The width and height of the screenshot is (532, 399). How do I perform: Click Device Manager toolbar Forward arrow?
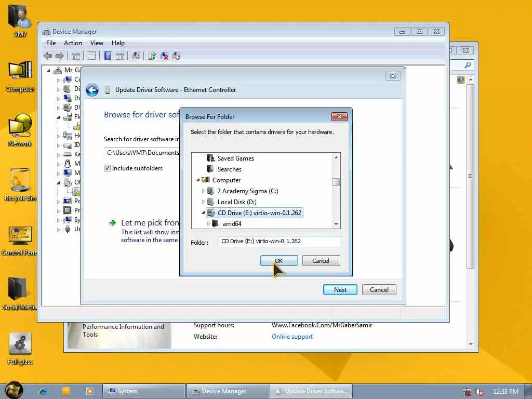60,56
